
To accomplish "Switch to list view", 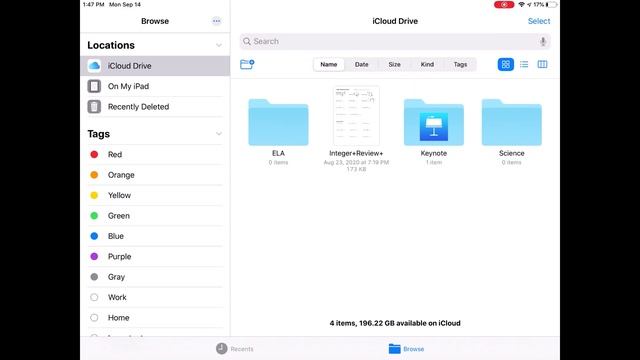I will click(x=524, y=64).
